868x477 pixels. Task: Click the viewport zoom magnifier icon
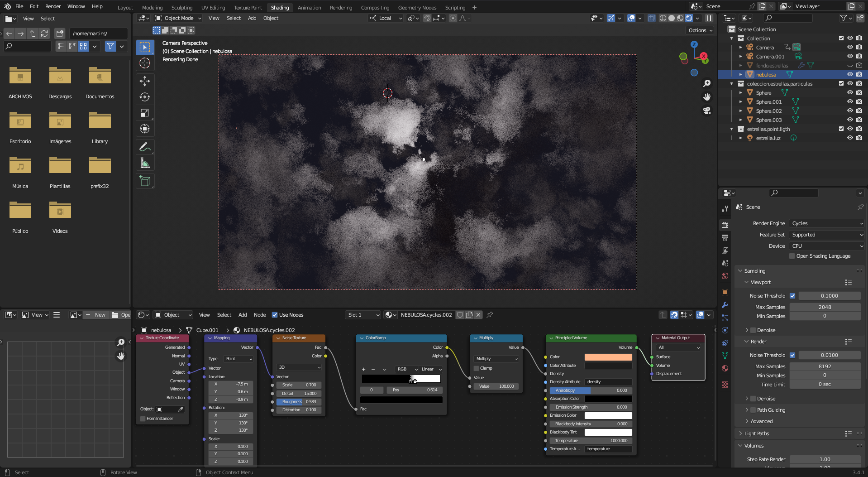(x=707, y=83)
